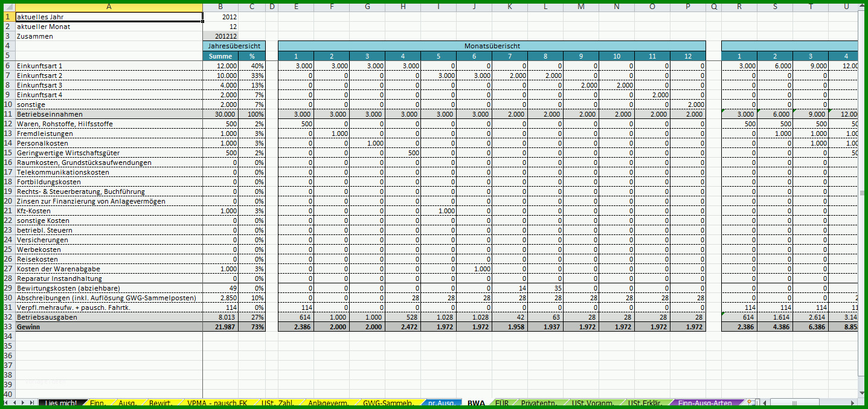Select column H header
The height and width of the screenshot is (409, 868).
[x=403, y=7]
